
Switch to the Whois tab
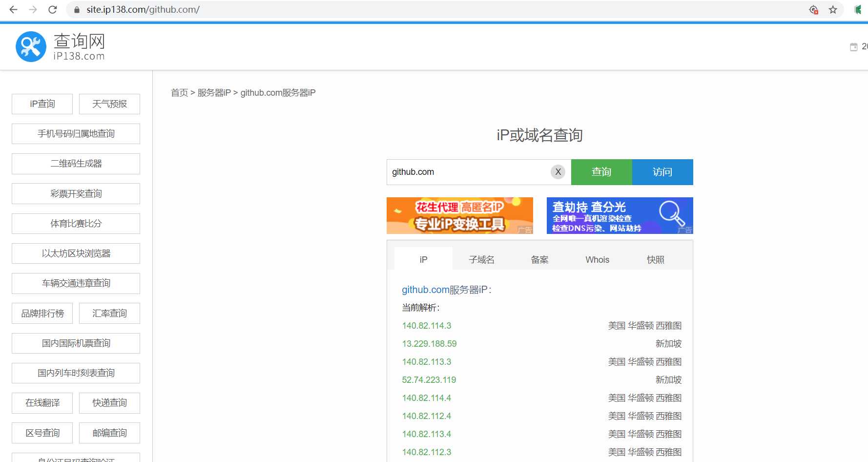(598, 259)
